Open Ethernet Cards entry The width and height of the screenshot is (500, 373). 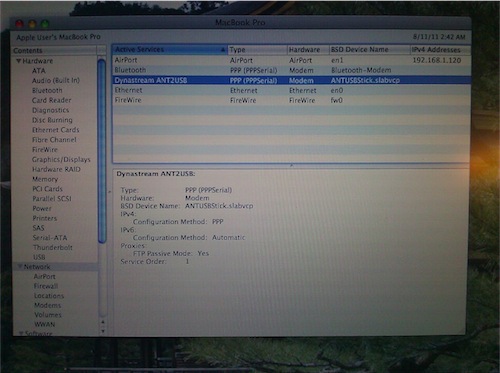(x=56, y=130)
